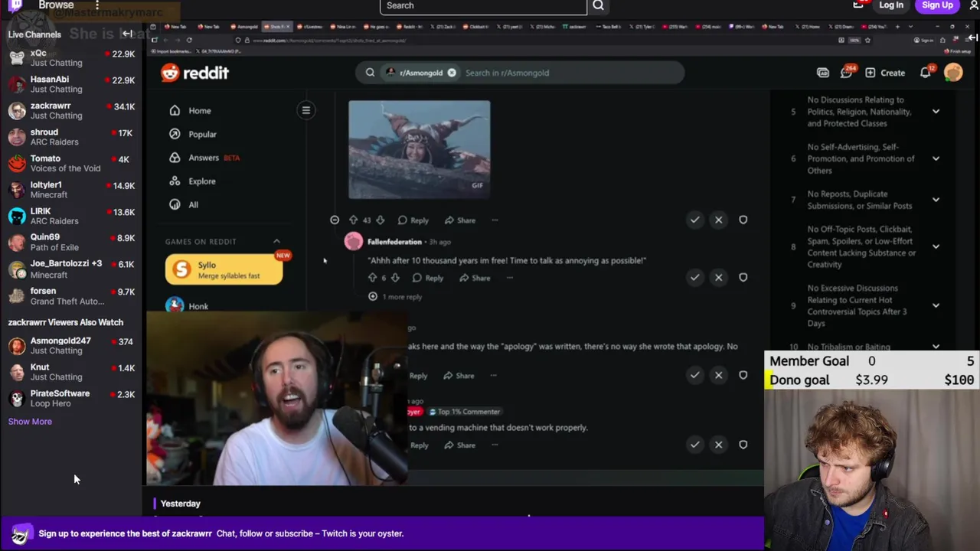Downvote Fallenfederation's comment
Screen dimensions: 980x551
(x=395, y=278)
